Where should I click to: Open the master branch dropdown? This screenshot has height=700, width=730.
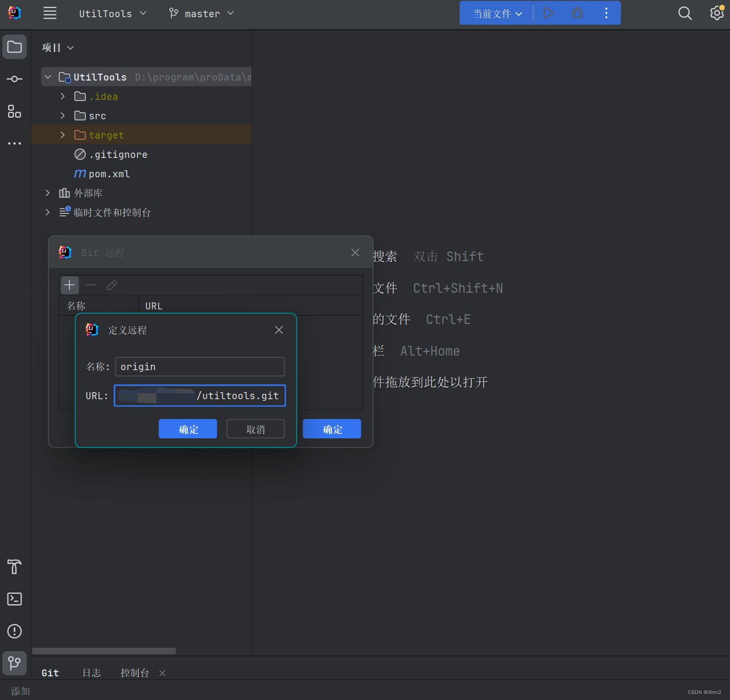pyautogui.click(x=202, y=13)
